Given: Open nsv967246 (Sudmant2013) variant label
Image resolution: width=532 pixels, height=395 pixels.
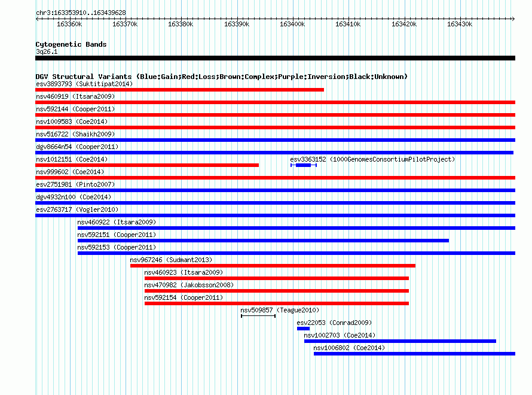Looking at the screenshot, I should [171, 260].
